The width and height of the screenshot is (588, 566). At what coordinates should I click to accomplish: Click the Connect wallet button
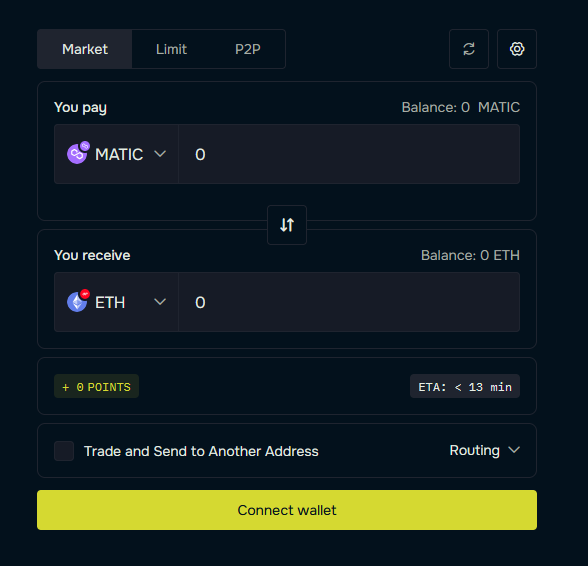tap(287, 510)
